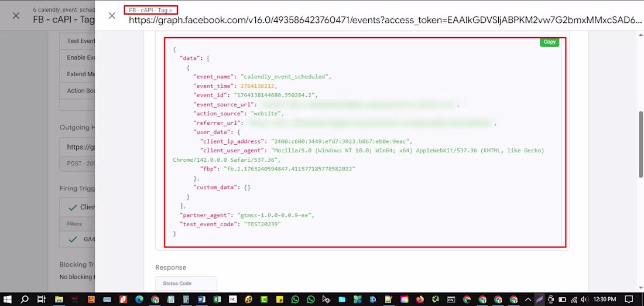Click the event_time value 1764138212

click(257, 86)
